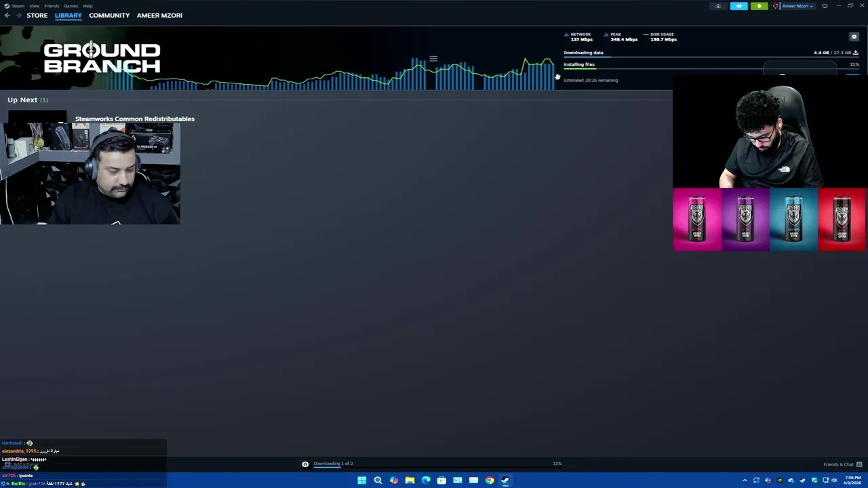
Task: Switch to the LIBRARY tab
Action: (x=68, y=15)
